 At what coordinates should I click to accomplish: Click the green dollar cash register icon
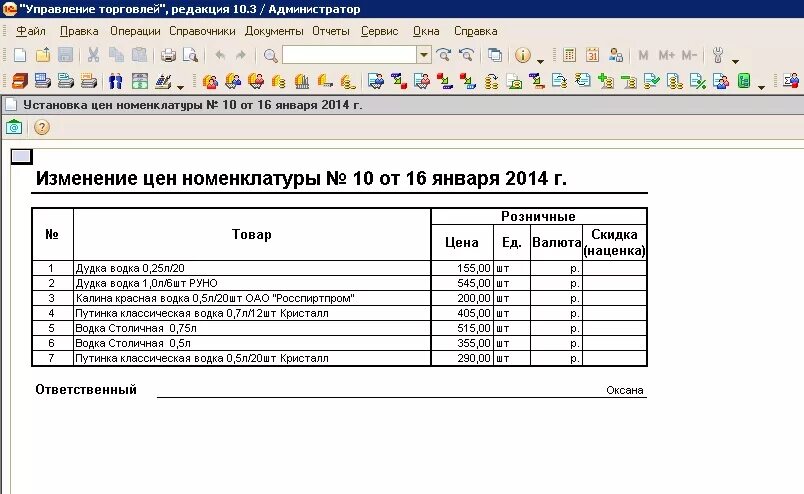coord(139,81)
